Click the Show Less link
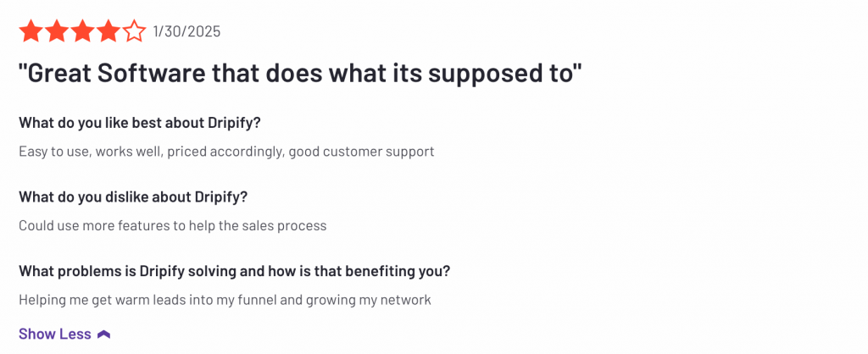This screenshot has height=354, width=868. pyautogui.click(x=55, y=334)
